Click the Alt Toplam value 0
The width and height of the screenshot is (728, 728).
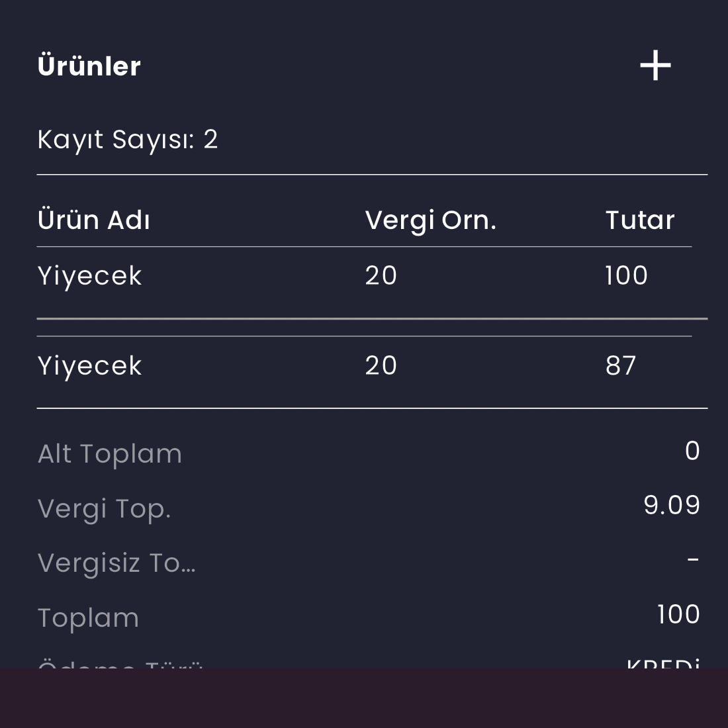(692, 451)
